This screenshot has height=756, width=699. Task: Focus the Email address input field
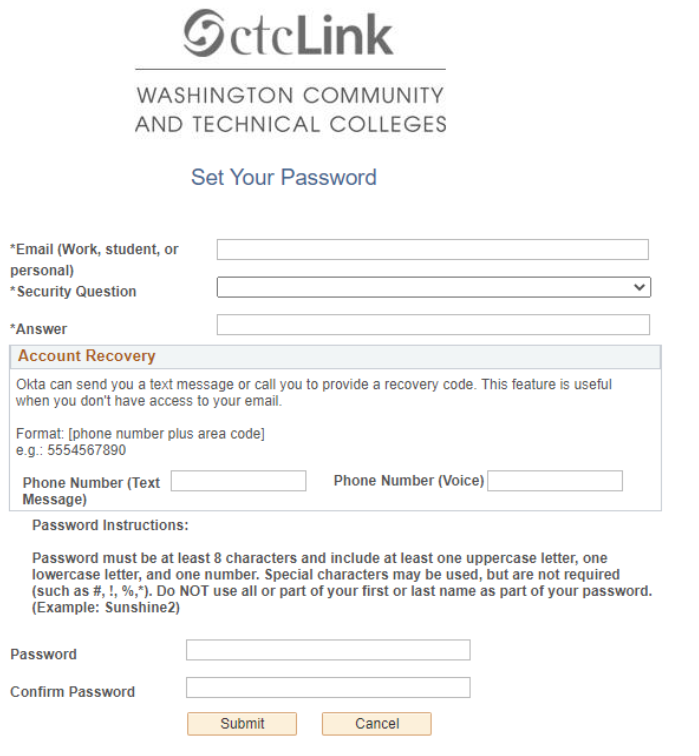click(432, 250)
